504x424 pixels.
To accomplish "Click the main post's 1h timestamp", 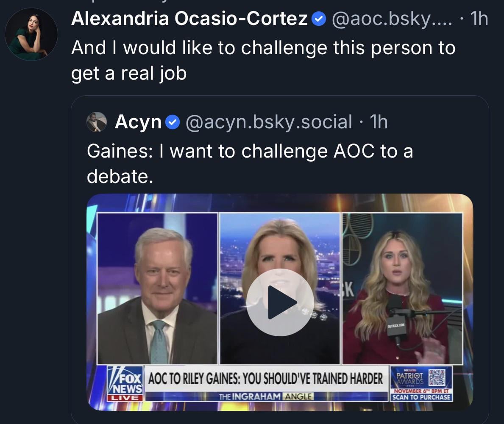I will 479,19.
